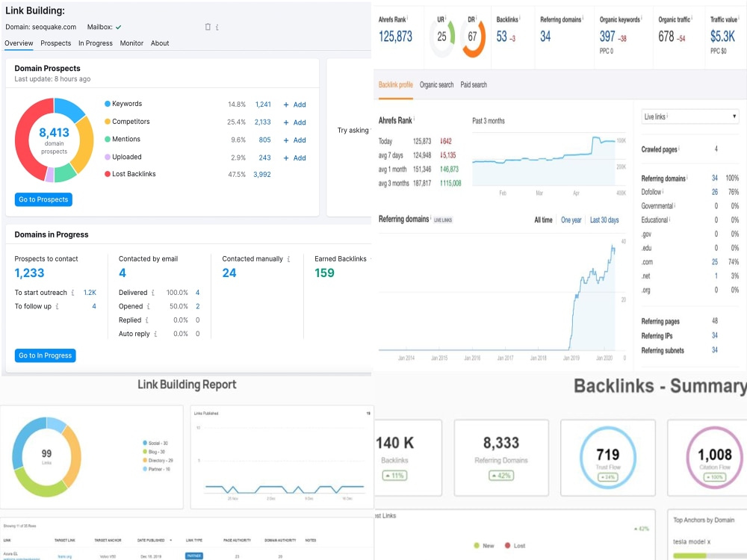Click the green New legend dot
Image resolution: width=747 pixels, height=560 pixels.
[477, 546]
